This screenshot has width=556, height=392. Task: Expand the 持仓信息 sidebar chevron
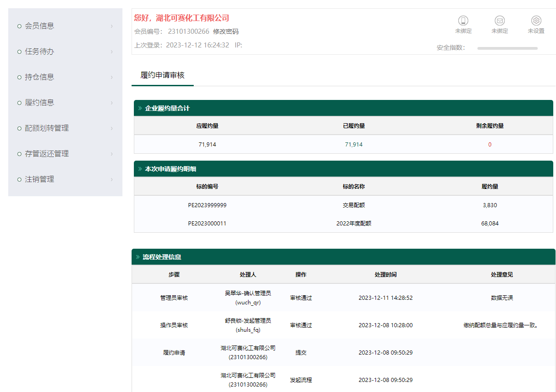pos(111,78)
